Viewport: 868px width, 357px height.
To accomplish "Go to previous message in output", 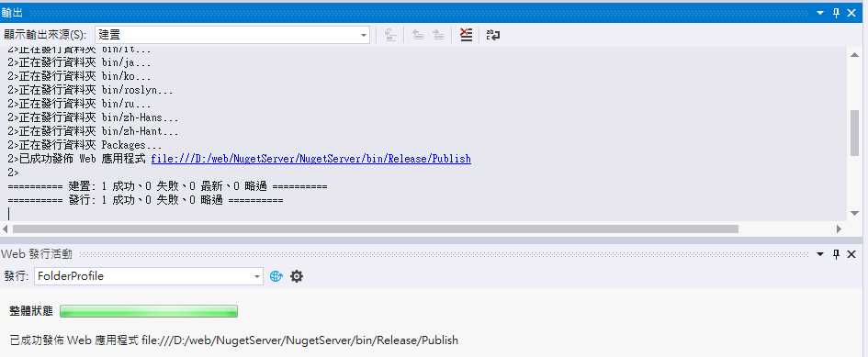I will [419, 35].
